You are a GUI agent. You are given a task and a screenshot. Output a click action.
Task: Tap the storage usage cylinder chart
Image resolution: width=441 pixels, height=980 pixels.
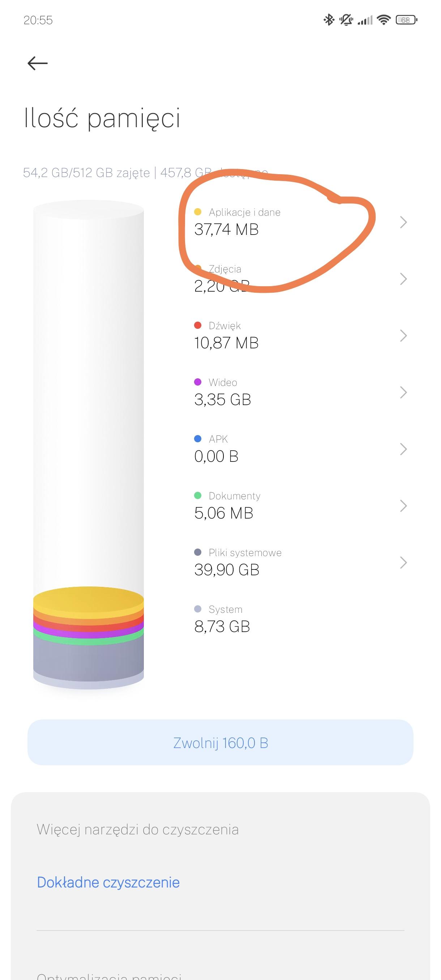(88, 445)
